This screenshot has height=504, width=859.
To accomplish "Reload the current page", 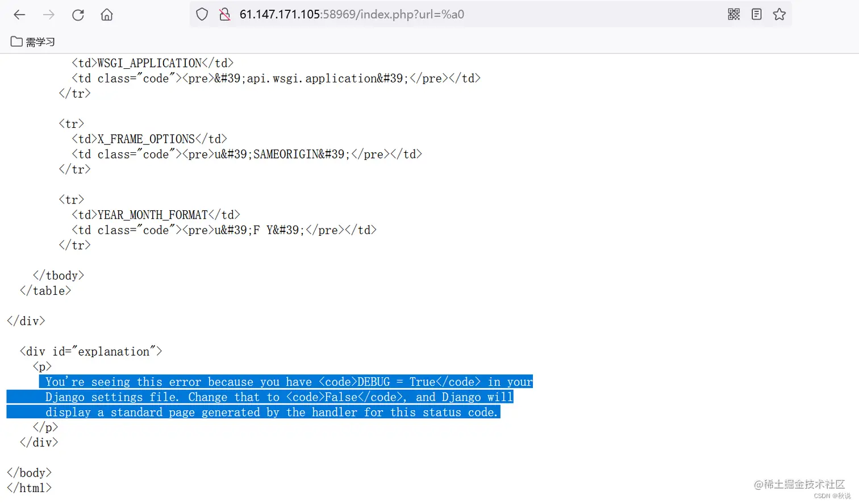I will click(x=78, y=15).
